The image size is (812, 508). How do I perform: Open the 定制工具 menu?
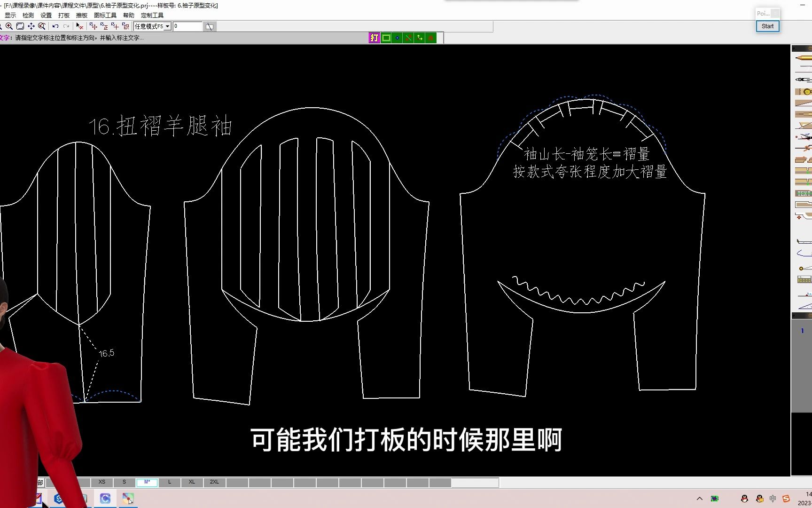(x=152, y=16)
